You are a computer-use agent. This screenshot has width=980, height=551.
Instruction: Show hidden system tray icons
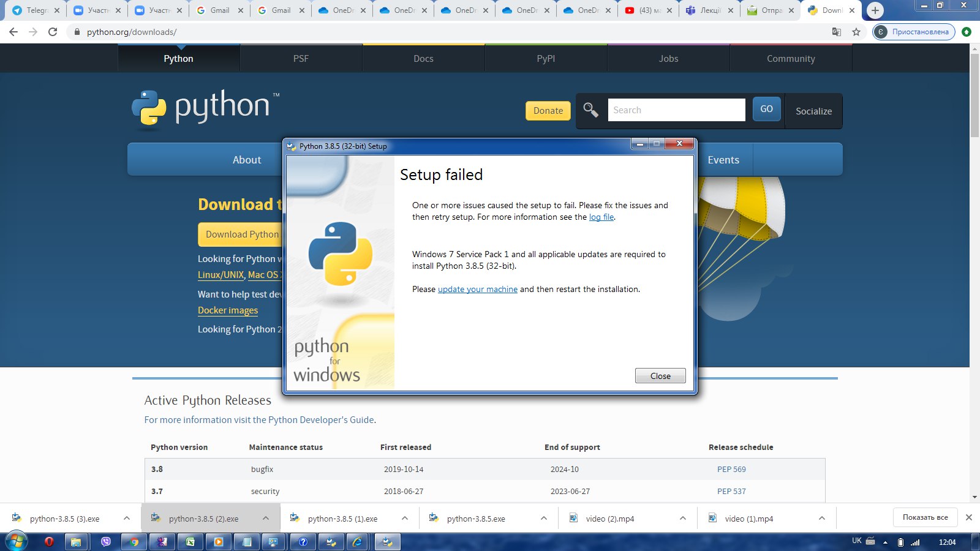tap(885, 542)
